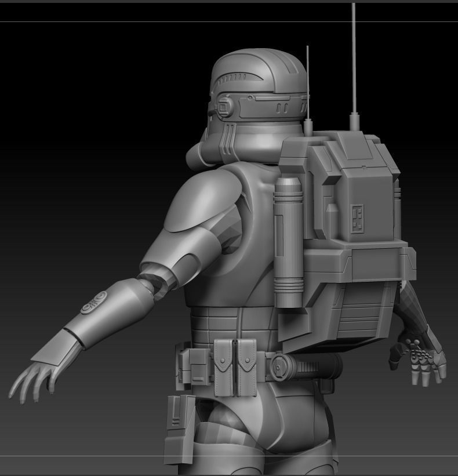
Task: Click the cylindrical canister on the backpack side
Action: pos(288,242)
